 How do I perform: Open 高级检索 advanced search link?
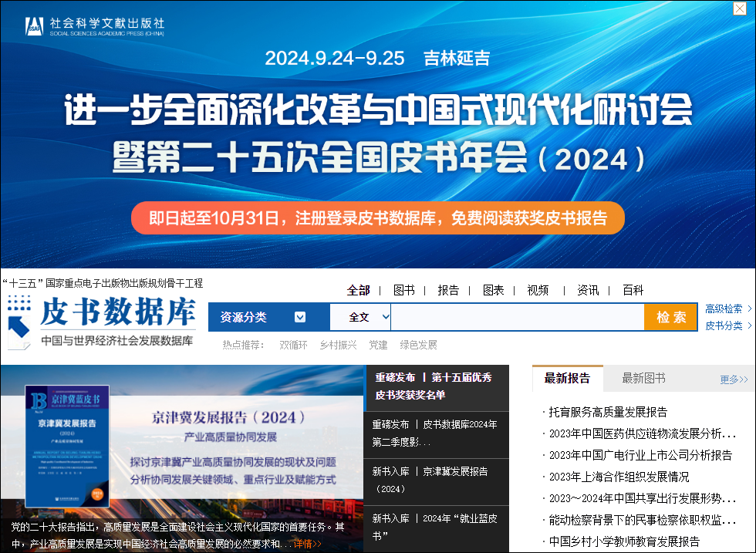728,309
